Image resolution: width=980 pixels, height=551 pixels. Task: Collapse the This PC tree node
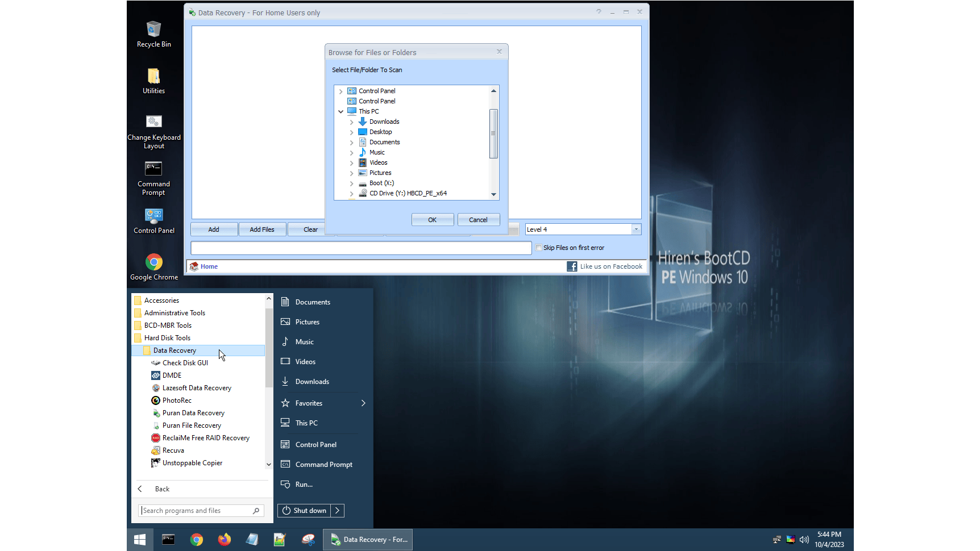[341, 112]
